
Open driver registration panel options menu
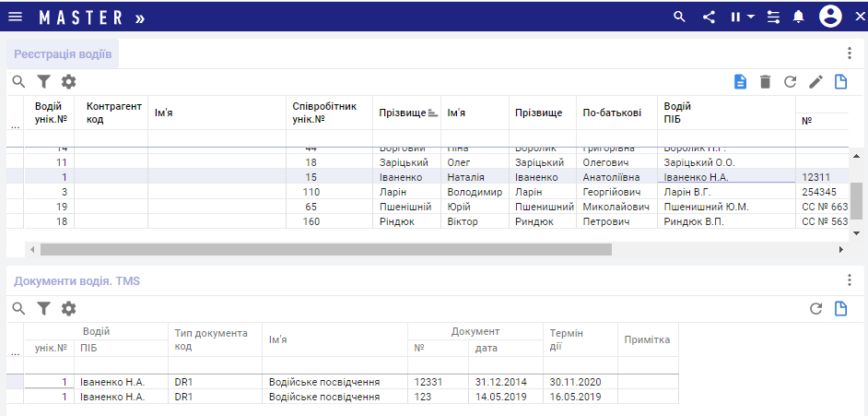(850, 53)
